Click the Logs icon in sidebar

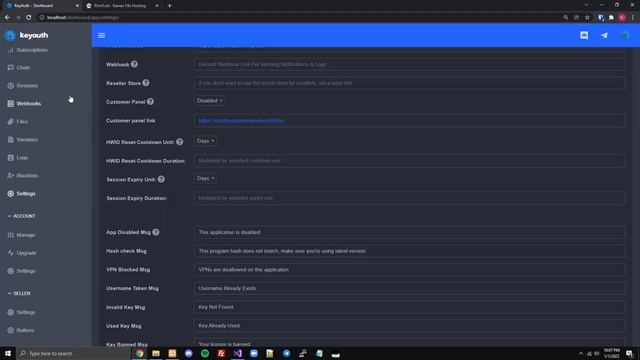click(11, 158)
